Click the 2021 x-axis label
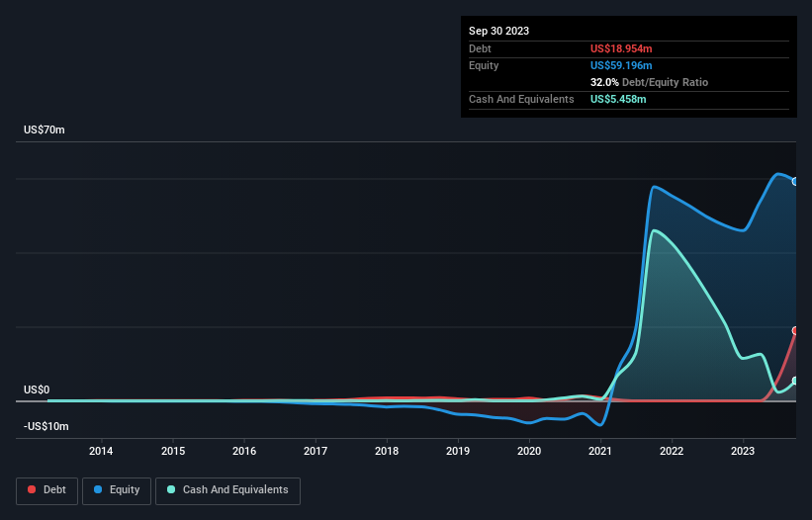The width and height of the screenshot is (812, 520). pyautogui.click(x=600, y=451)
